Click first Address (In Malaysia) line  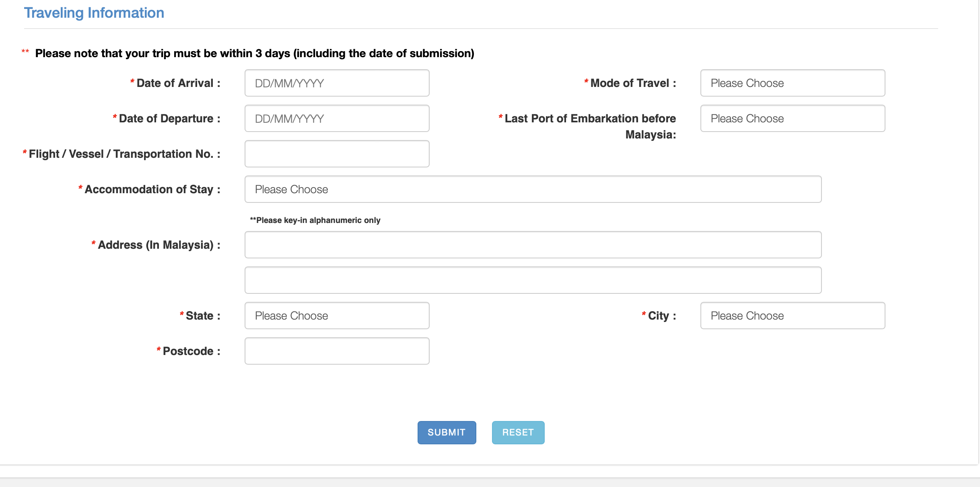(x=533, y=245)
